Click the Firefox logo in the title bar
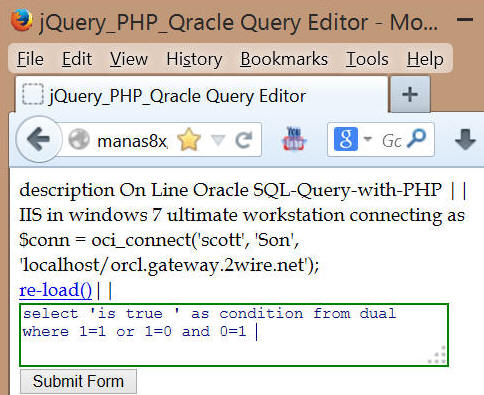Screen dimensions: 484x395 point(22,20)
